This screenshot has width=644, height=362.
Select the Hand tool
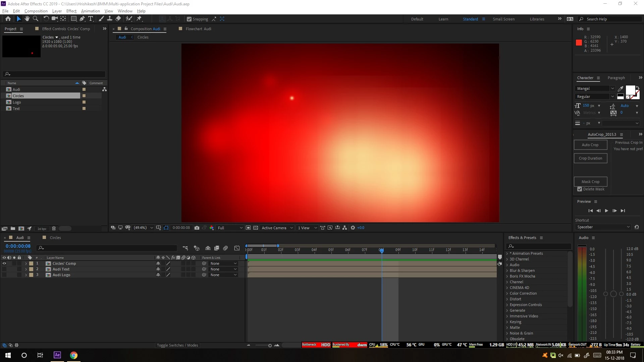(x=27, y=19)
